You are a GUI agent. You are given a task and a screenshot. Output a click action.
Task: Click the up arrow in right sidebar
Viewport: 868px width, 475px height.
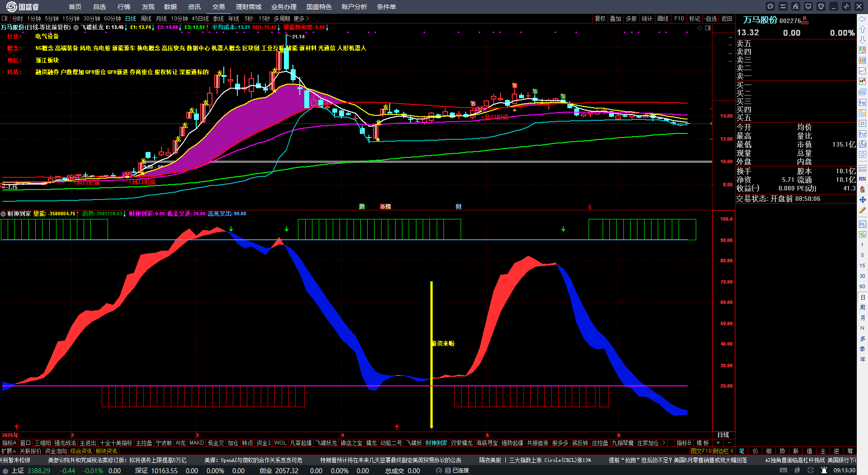863,29
